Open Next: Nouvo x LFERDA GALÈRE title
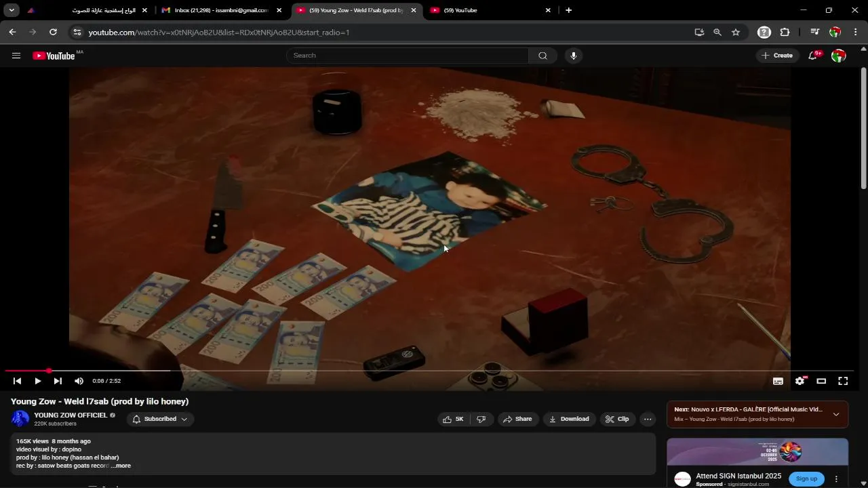This screenshot has width=868, height=488. pyautogui.click(x=749, y=409)
